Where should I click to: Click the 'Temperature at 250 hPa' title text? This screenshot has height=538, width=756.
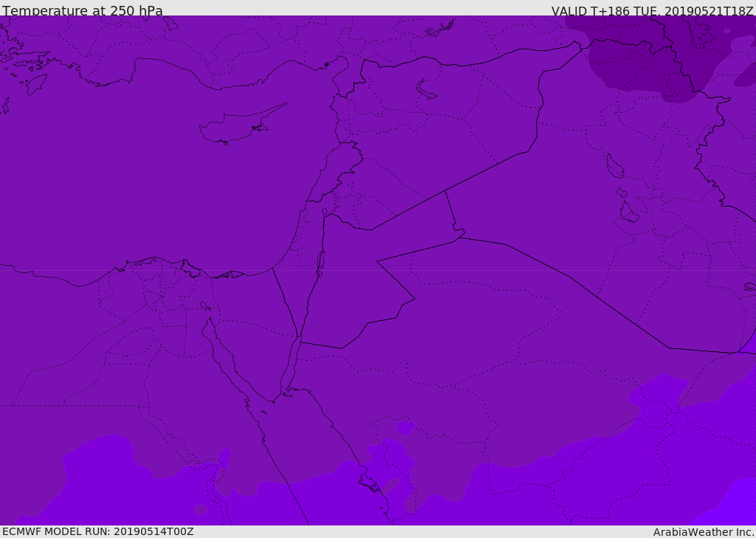(83, 10)
